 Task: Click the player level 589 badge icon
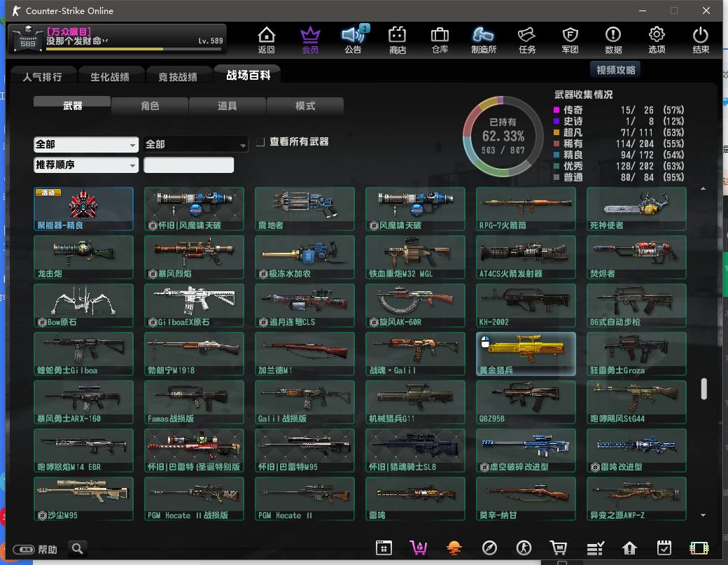(x=27, y=39)
